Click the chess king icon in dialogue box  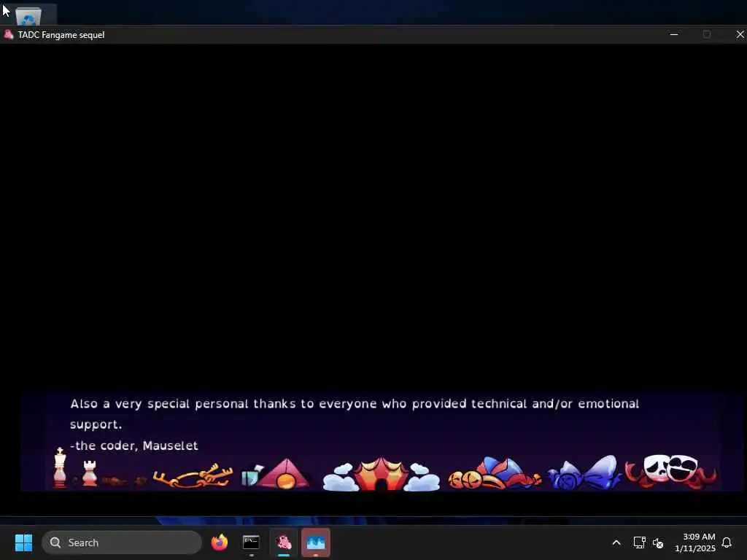click(x=60, y=467)
